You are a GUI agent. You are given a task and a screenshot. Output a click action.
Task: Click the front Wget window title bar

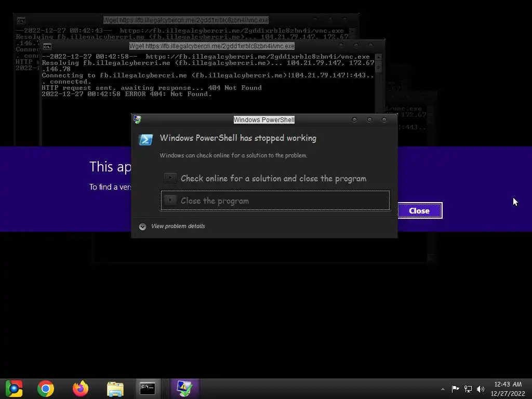(x=212, y=46)
